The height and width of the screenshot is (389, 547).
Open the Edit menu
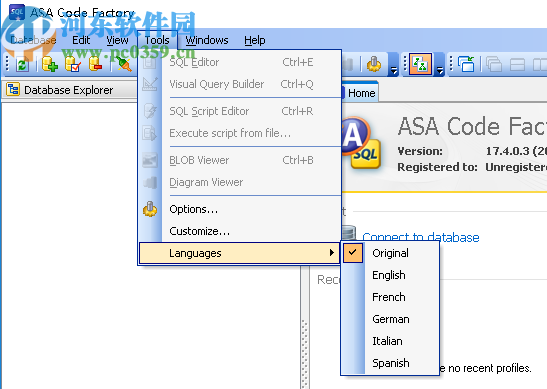81,40
